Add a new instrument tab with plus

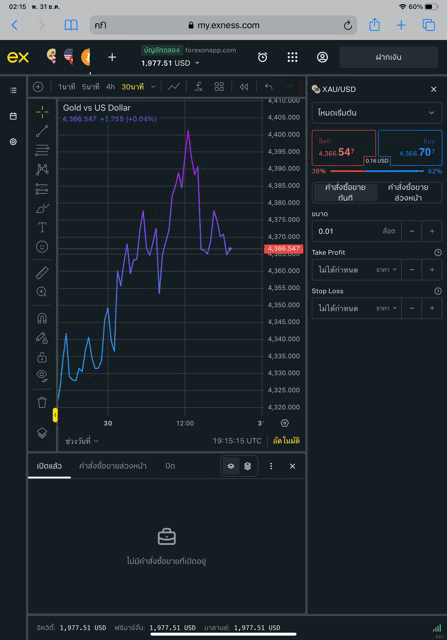(112, 57)
